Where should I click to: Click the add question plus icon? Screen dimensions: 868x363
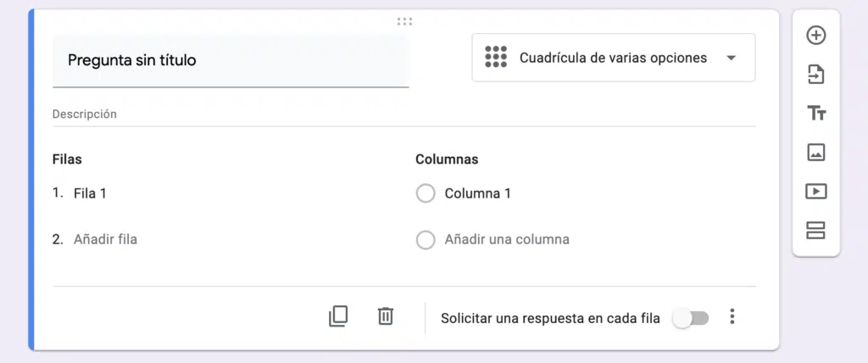[x=815, y=36]
